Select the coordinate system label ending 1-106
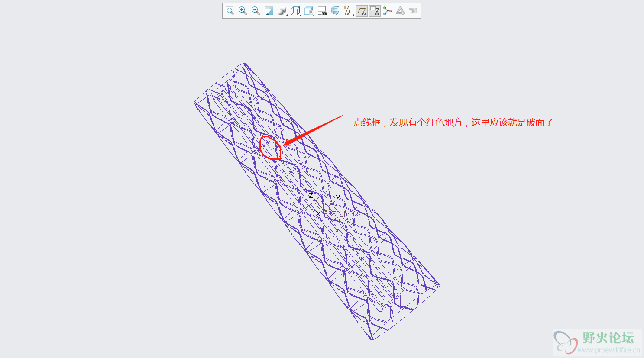Viewport: 644px width, 358px height. click(342, 214)
